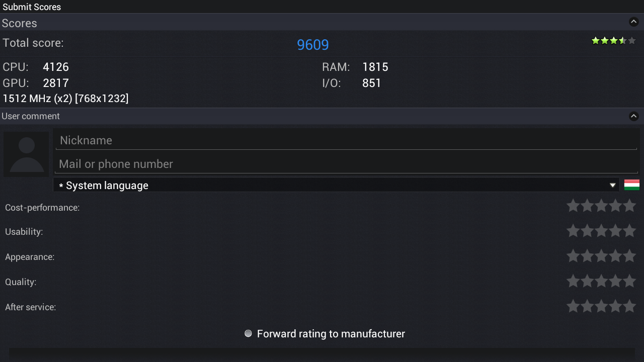Rate Cost-performance one star
The width and height of the screenshot is (644, 362).
573,206
